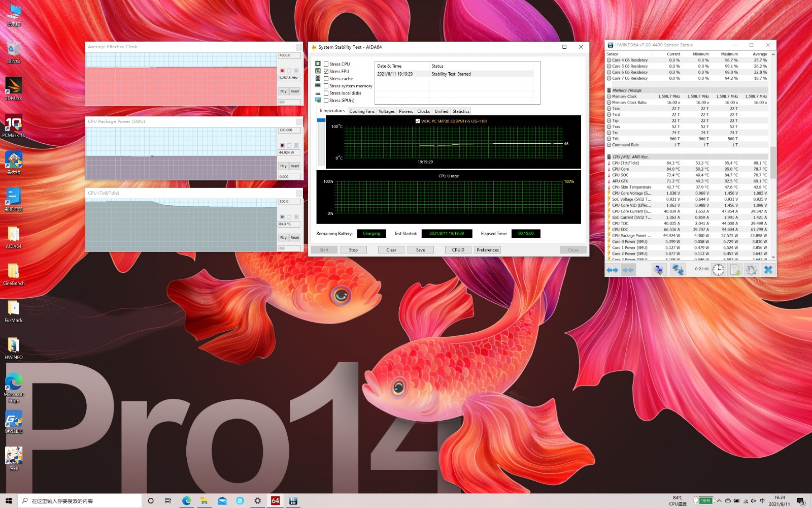812x508 pixels.
Task: Enable Stress cache checkbox
Action: click(x=326, y=79)
